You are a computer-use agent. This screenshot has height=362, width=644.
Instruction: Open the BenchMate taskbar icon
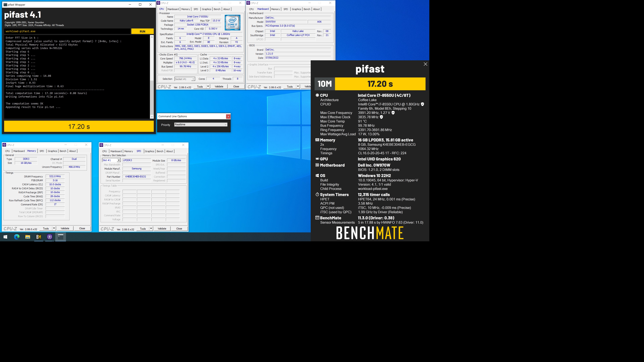click(39, 237)
